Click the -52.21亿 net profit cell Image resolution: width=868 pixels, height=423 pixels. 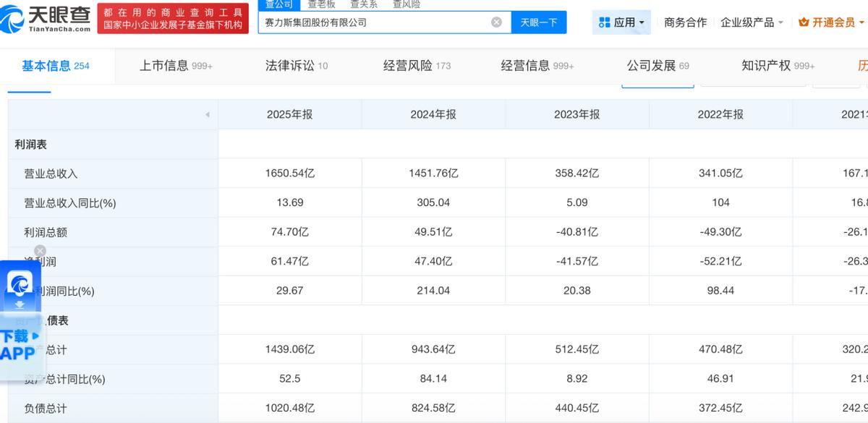pos(720,261)
